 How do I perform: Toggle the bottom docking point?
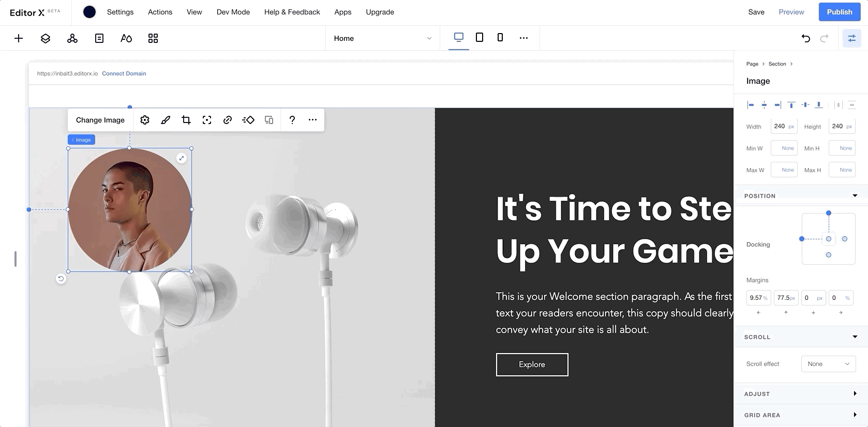[x=829, y=255]
